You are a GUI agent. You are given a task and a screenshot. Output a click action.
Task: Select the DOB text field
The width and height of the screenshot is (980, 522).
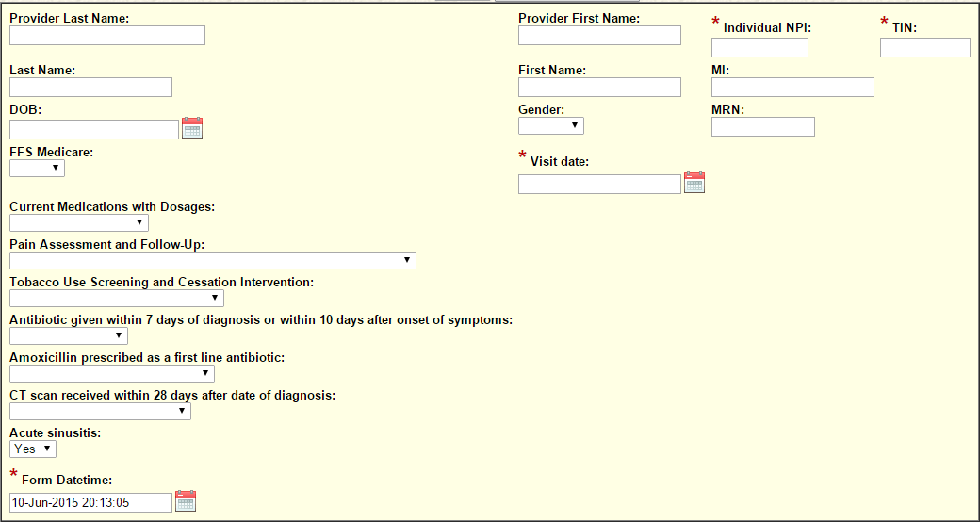(94, 129)
